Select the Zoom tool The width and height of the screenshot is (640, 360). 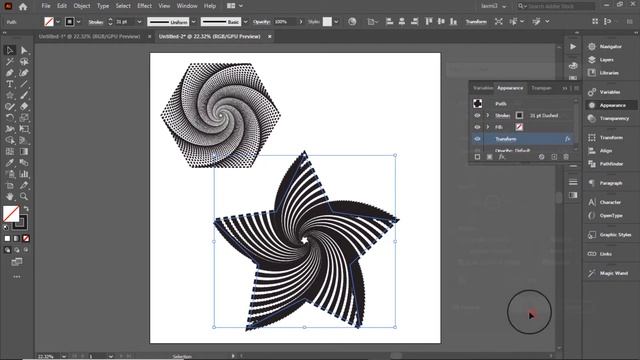24,196
